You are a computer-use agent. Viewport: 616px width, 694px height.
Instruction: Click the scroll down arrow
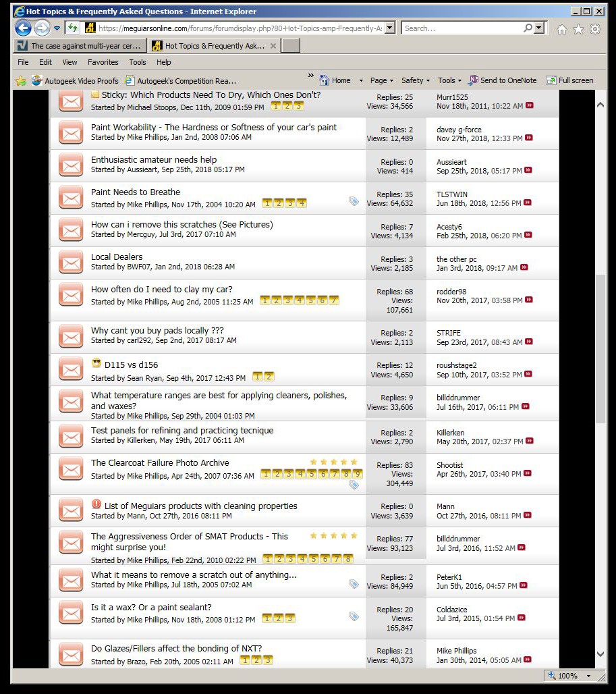(600, 653)
